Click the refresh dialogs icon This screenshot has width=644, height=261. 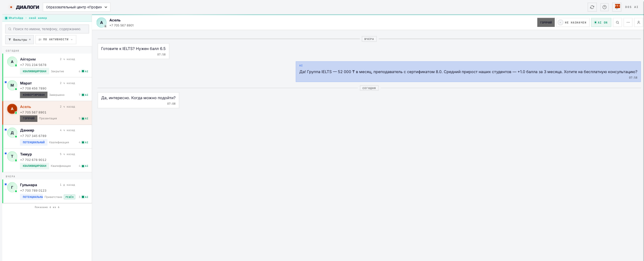tap(592, 7)
